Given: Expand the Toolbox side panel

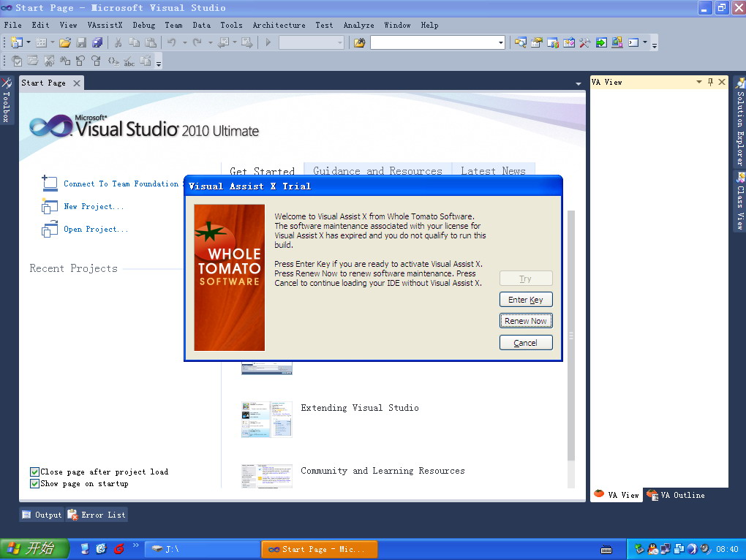Looking at the screenshot, I should [x=6, y=100].
